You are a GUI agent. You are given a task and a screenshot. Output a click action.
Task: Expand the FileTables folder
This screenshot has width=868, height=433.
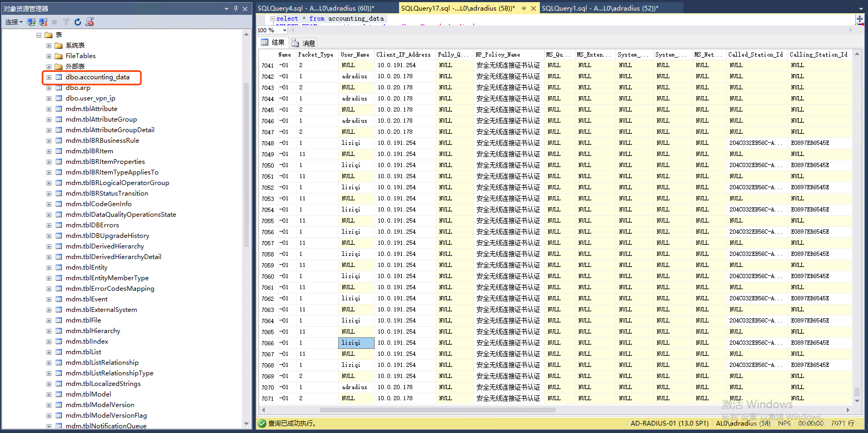tap(49, 56)
